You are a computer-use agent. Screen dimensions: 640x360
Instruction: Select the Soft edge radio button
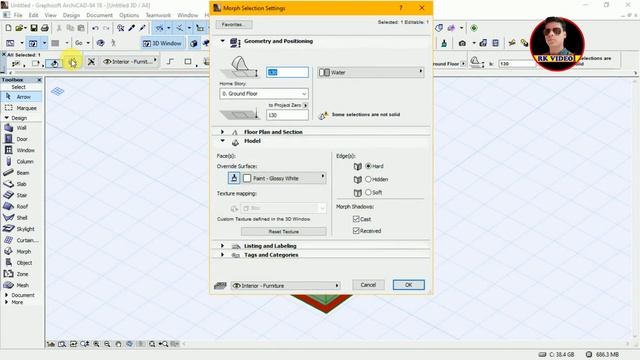[x=368, y=192]
